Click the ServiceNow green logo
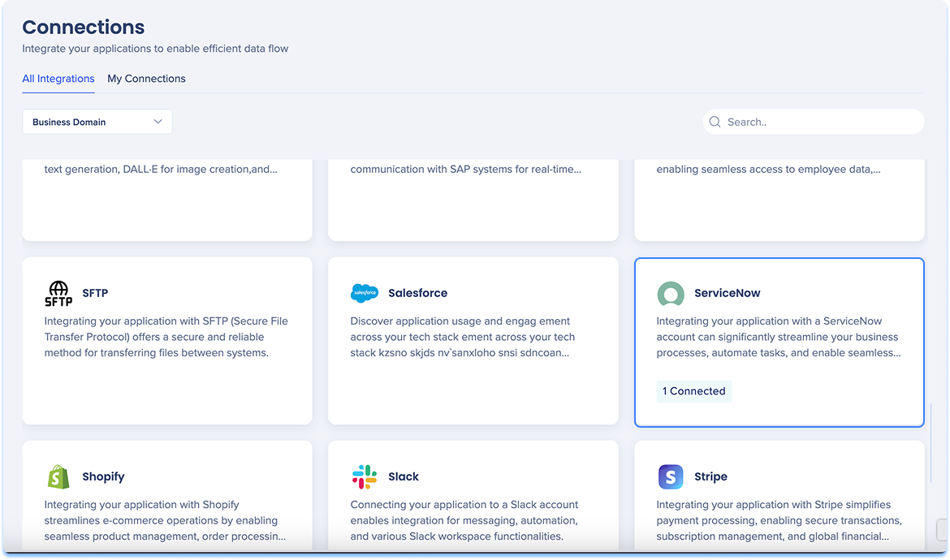950x560 pixels. [x=670, y=294]
